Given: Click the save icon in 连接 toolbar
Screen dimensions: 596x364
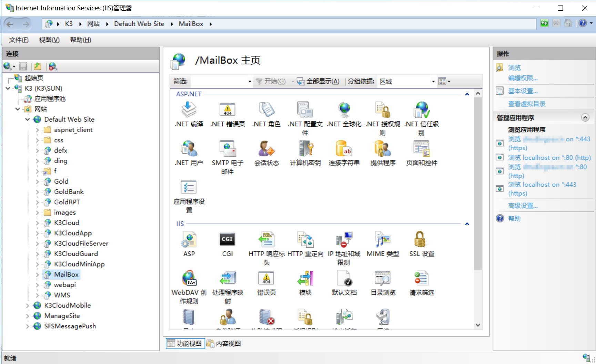Looking at the screenshot, I should pyautogui.click(x=23, y=66).
